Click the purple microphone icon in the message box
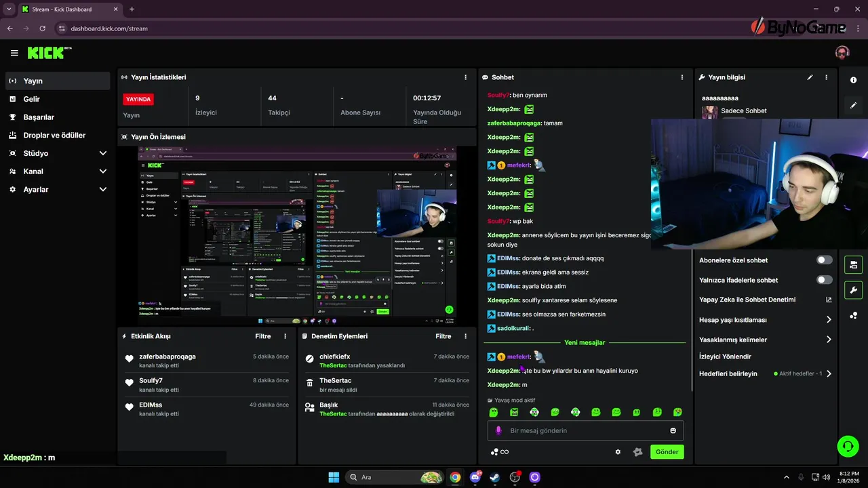Viewport: 868px width, 488px height. coord(498,430)
